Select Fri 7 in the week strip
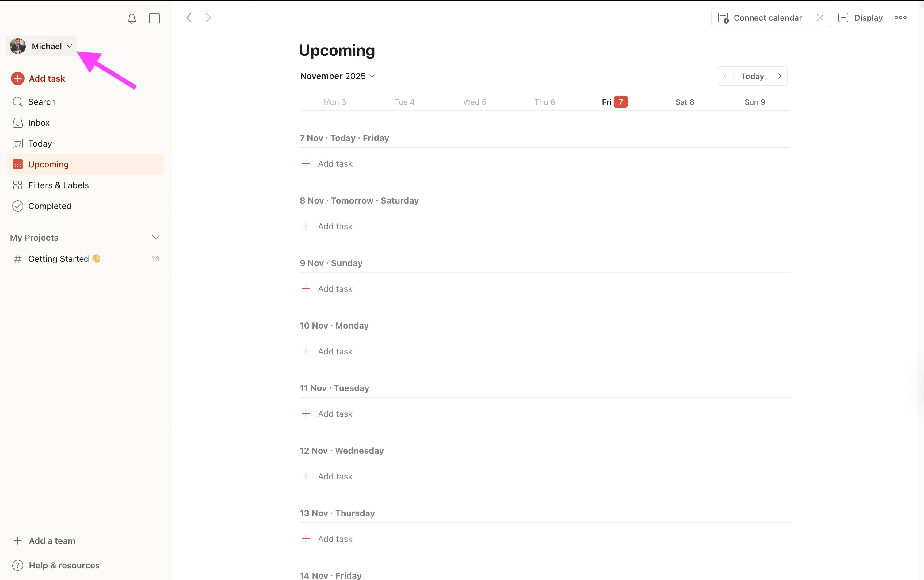This screenshot has height=580, width=924. point(614,102)
